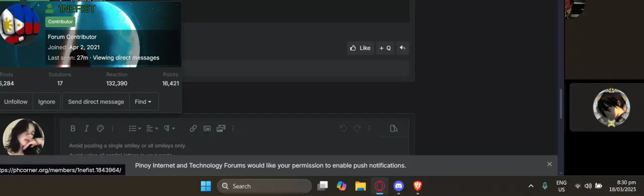Open more options next to redo
Viewport: 644px width, 196px height.
[x=370, y=129]
